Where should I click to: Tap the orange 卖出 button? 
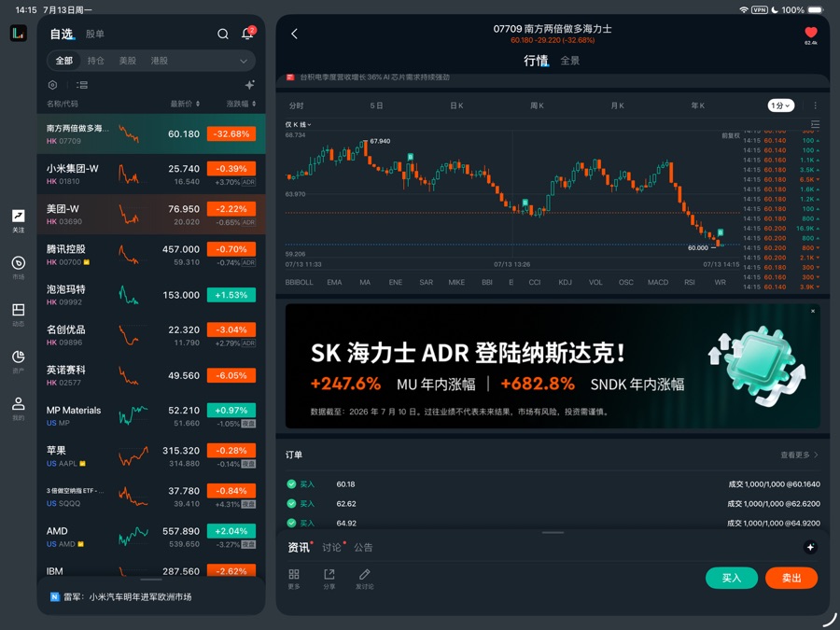(791, 578)
